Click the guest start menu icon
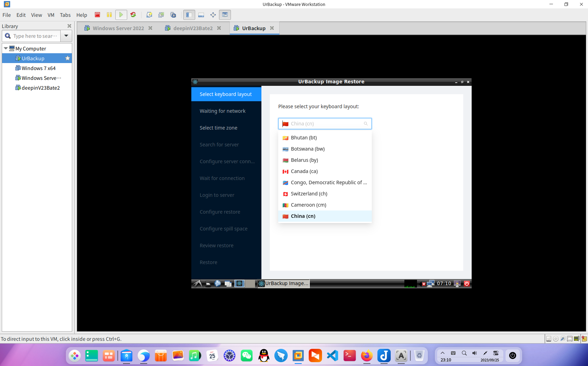This screenshot has height=366, width=588. click(198, 284)
